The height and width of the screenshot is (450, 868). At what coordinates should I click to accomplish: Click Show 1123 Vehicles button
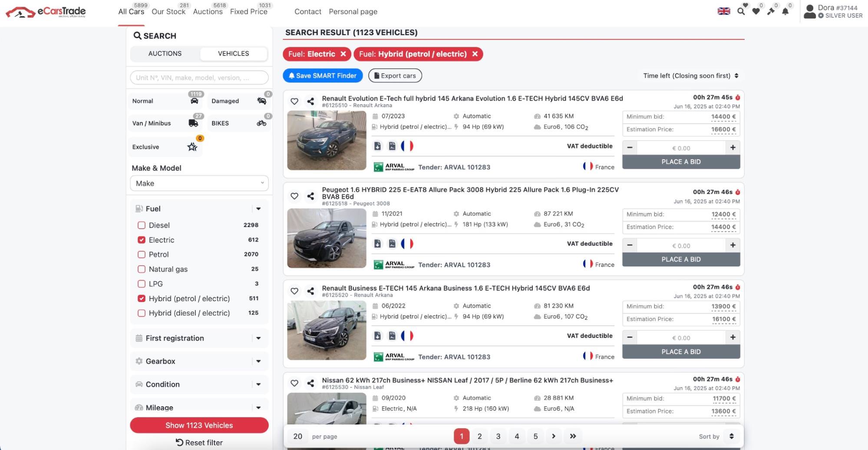click(199, 425)
